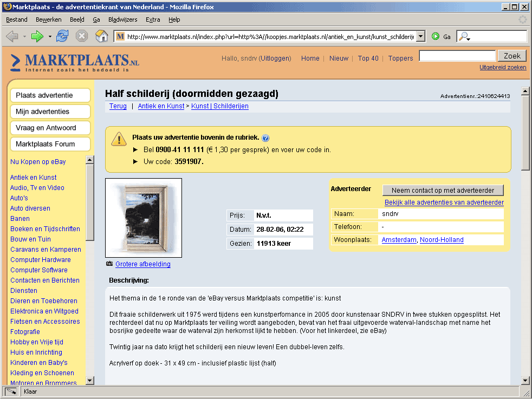This screenshot has width=532, height=399.
Task: Open the Extra menu
Action: click(x=153, y=19)
